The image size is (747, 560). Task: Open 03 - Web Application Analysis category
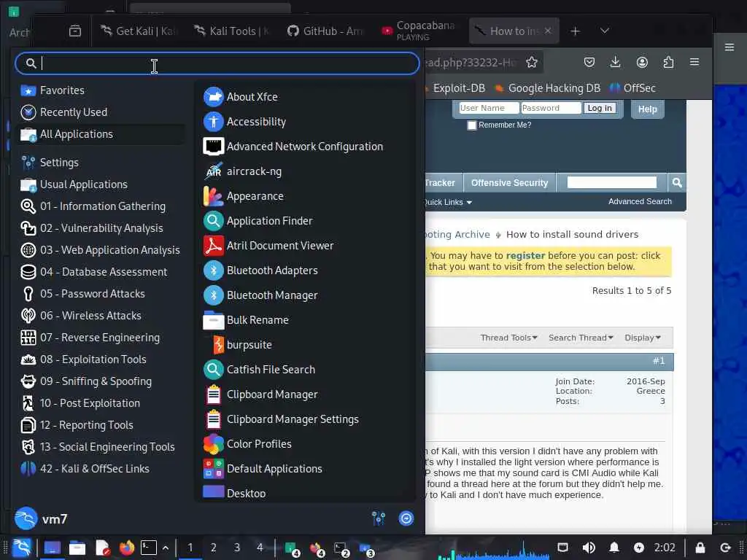click(100, 250)
